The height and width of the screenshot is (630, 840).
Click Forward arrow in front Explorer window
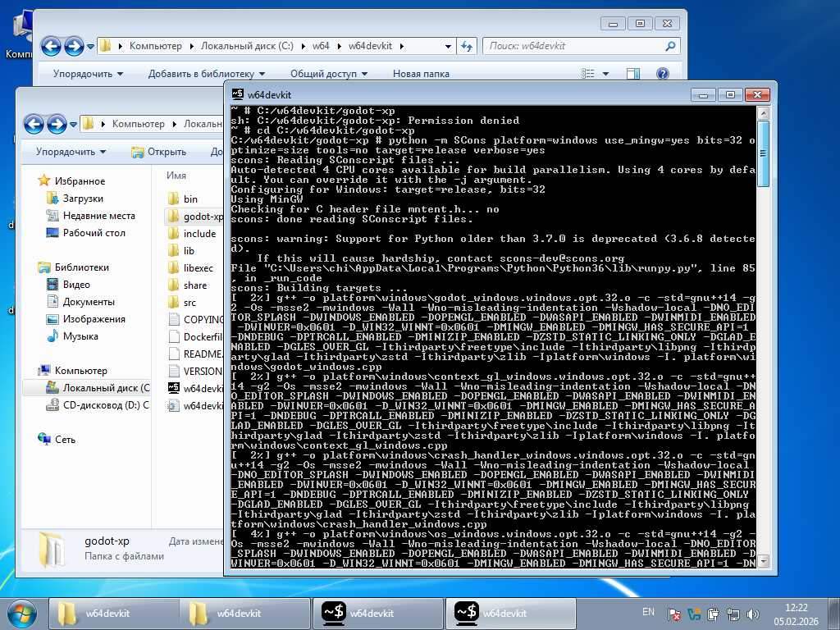click(57, 125)
